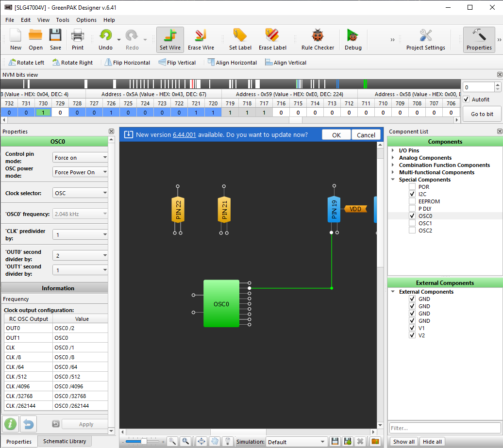Align components horizontally
Screen dimensions: 503x448
pyautogui.click(x=232, y=63)
